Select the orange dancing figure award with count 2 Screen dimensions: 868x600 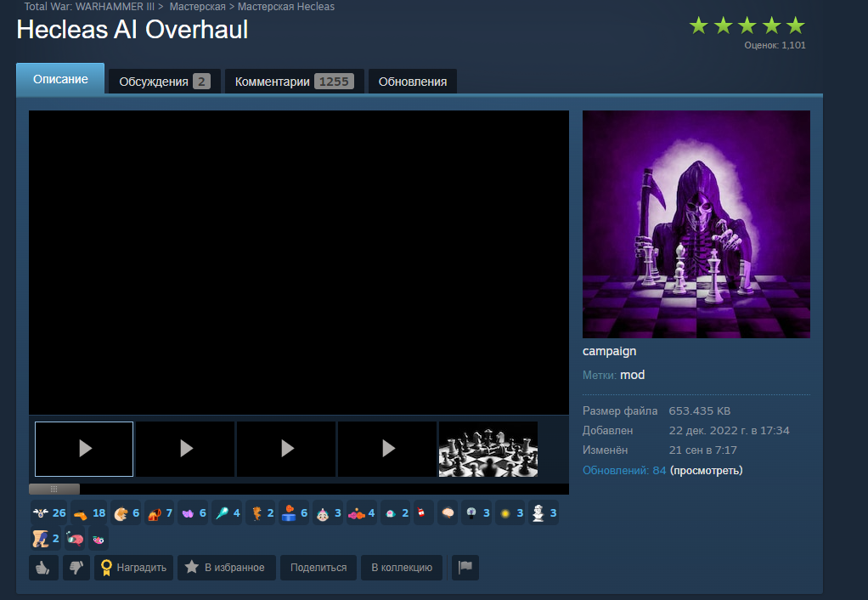coord(260,513)
